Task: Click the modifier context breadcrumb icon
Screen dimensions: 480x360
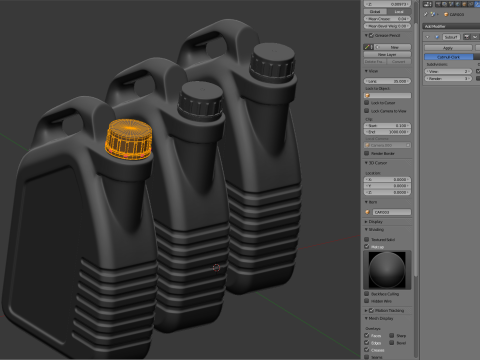Action: (x=433, y=14)
